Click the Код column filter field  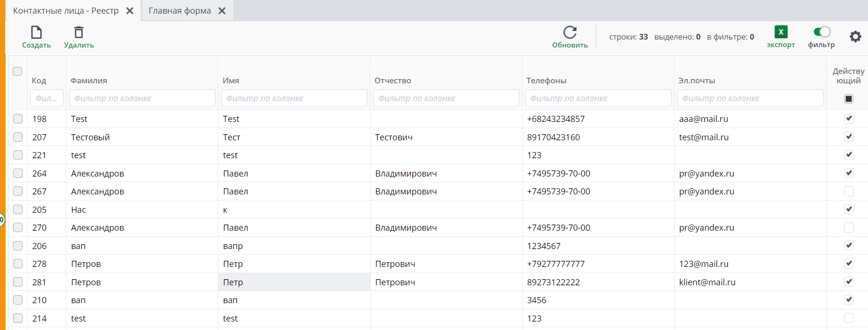[47, 98]
